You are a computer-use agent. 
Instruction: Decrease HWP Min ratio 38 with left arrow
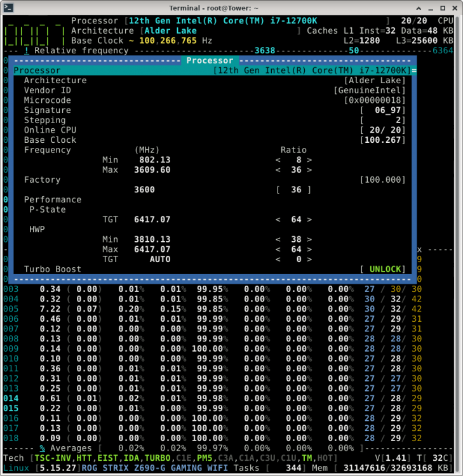click(278, 239)
